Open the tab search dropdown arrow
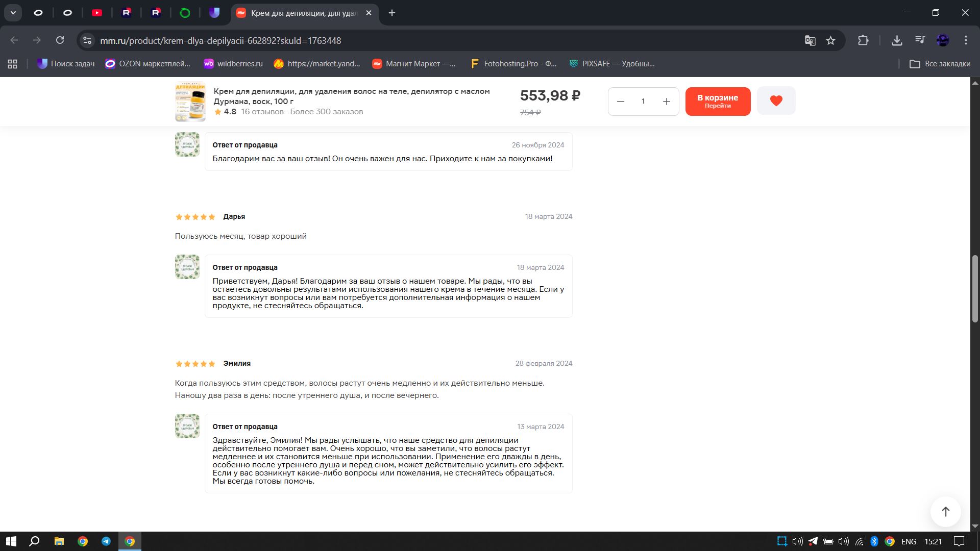This screenshot has height=551, width=980. coord(13,13)
